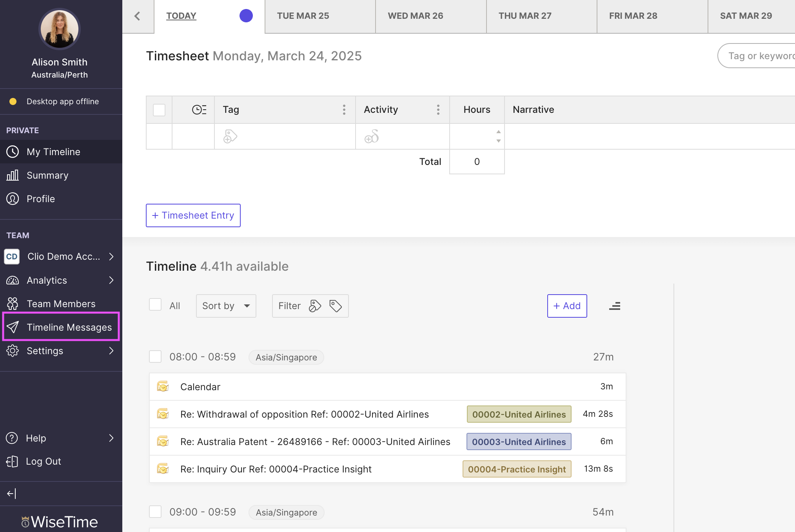Expand the Help submenu chevron
Screen dimensions: 795x532
(111, 438)
